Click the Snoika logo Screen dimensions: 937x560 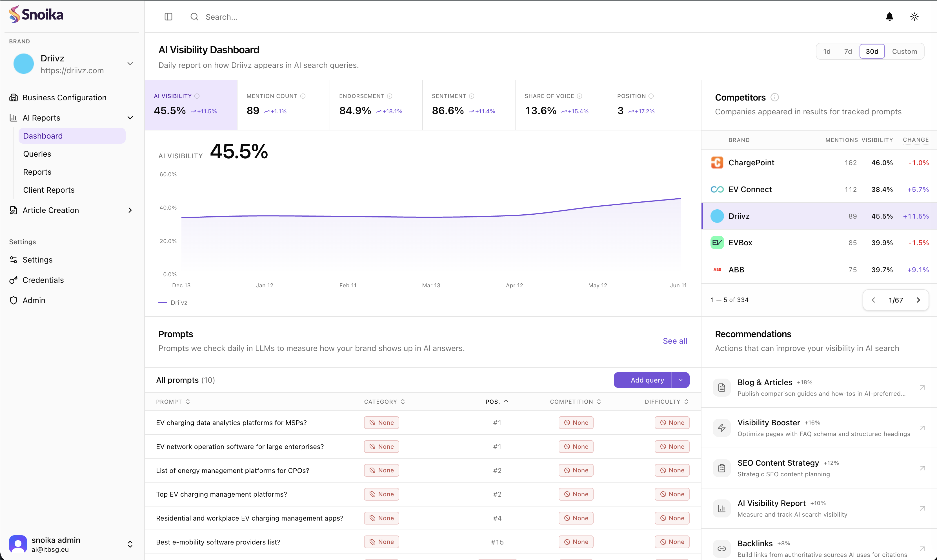(x=36, y=14)
